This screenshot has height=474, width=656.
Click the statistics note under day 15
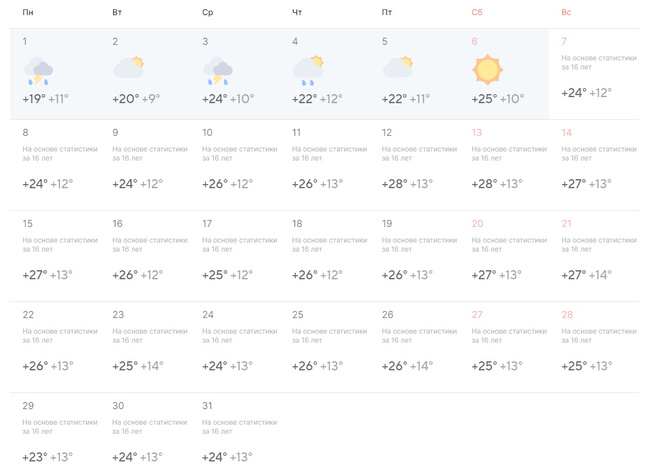coord(60,245)
